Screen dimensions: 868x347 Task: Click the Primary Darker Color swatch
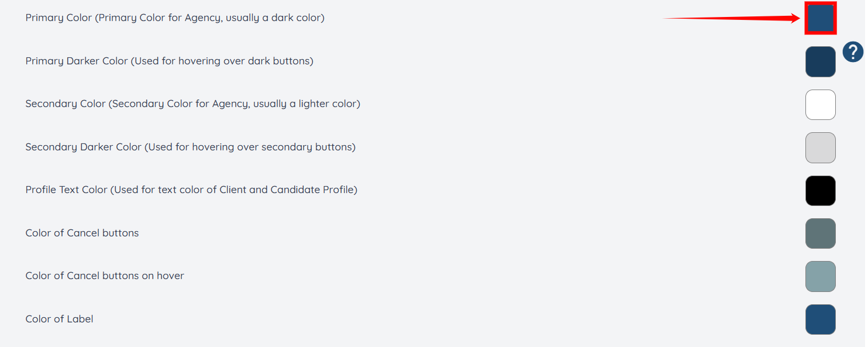(821, 61)
